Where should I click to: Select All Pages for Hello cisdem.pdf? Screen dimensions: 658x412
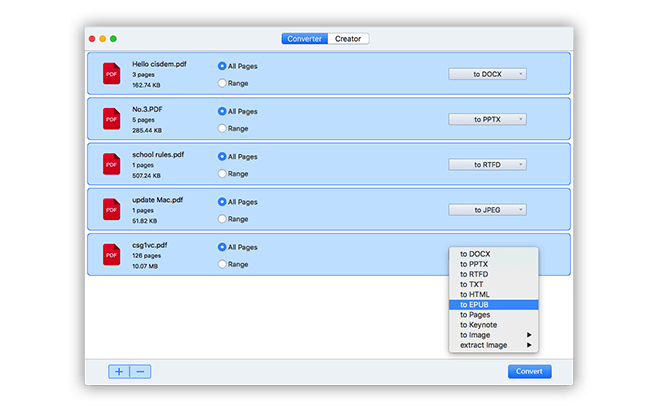(222, 66)
